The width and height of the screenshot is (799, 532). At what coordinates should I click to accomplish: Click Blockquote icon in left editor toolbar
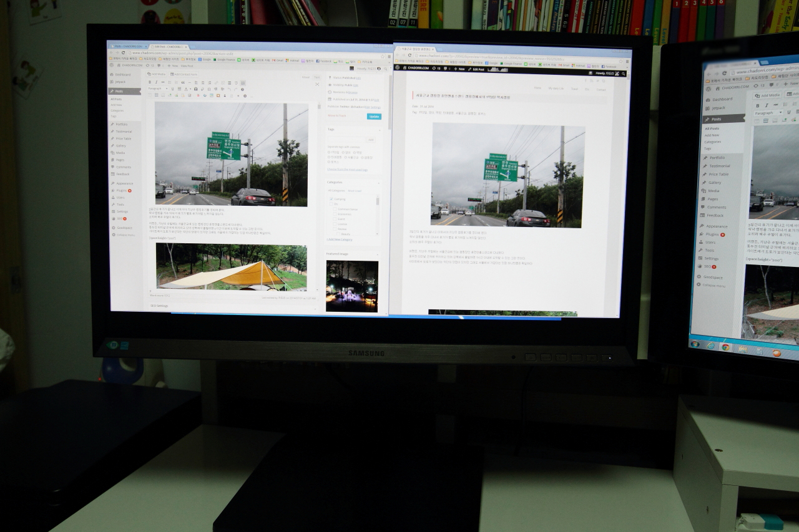183,82
